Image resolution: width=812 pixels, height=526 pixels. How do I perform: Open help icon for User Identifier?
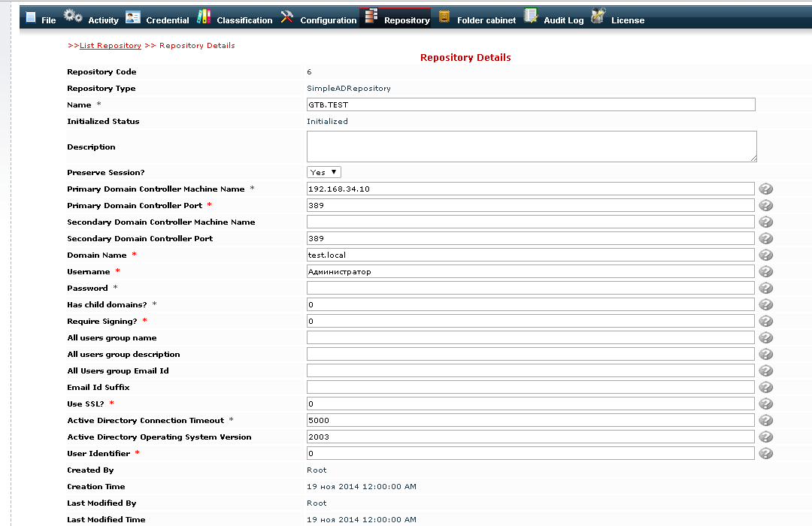(x=766, y=454)
